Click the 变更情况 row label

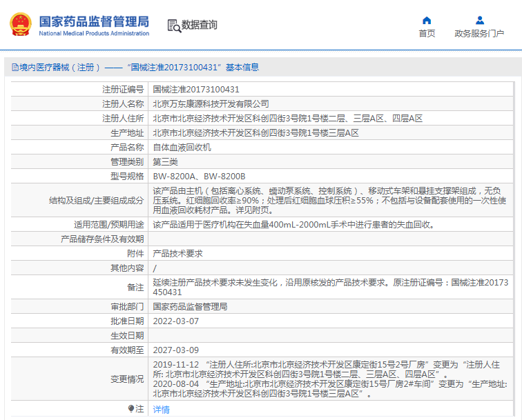(127, 379)
